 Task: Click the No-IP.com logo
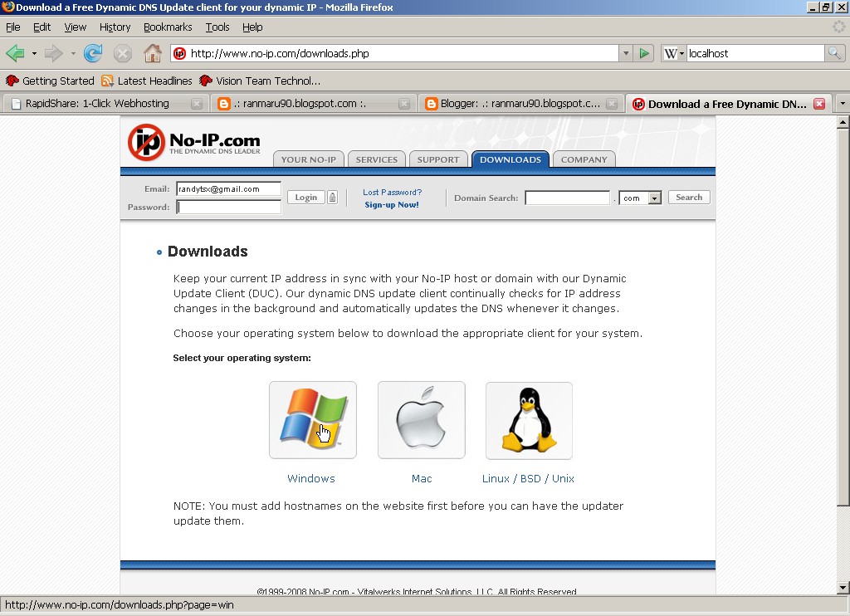(194, 143)
